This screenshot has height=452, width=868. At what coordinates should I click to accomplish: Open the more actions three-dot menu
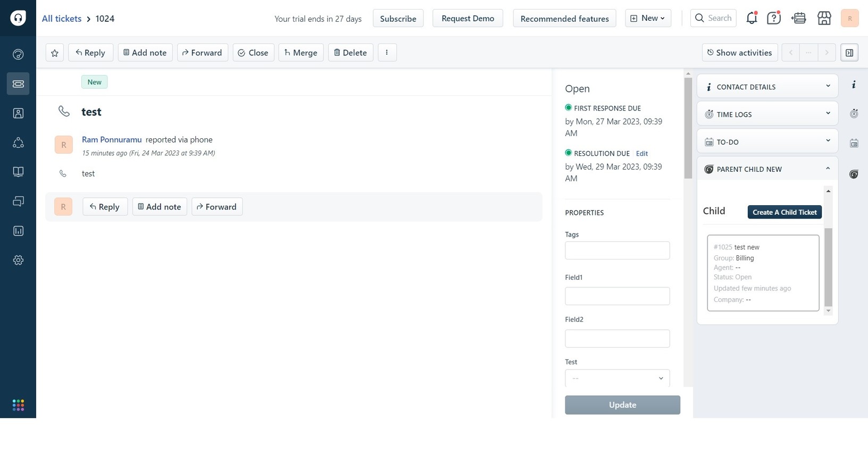click(x=387, y=53)
